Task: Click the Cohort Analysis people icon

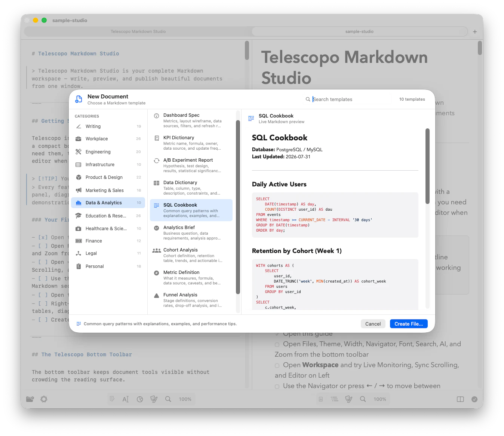Action: 157,250
